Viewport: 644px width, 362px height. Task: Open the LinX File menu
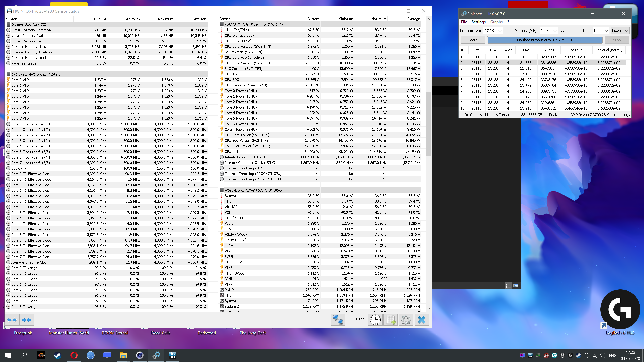tap(464, 22)
